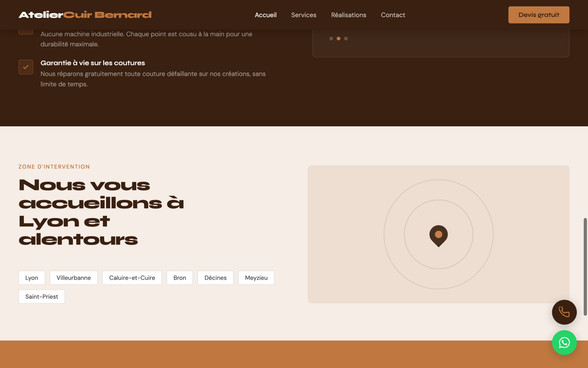Click the Meyzieu city tag
The image size is (588, 368).
pos(256,278)
